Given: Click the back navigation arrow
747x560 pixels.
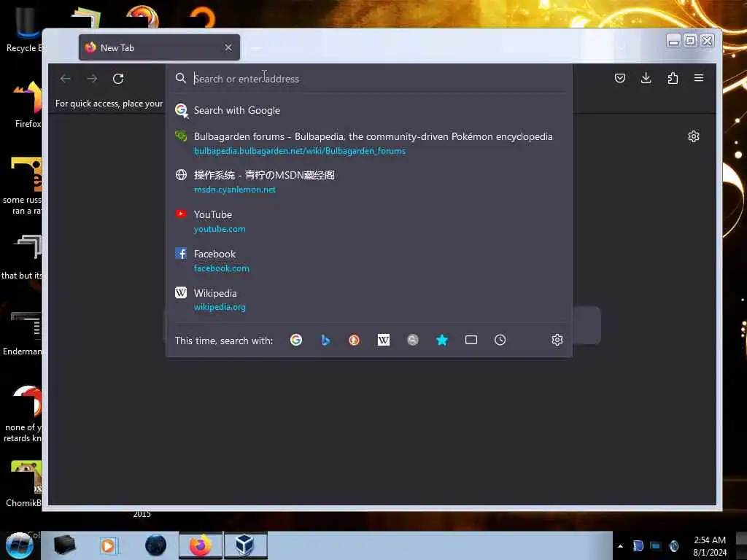Looking at the screenshot, I should point(66,79).
